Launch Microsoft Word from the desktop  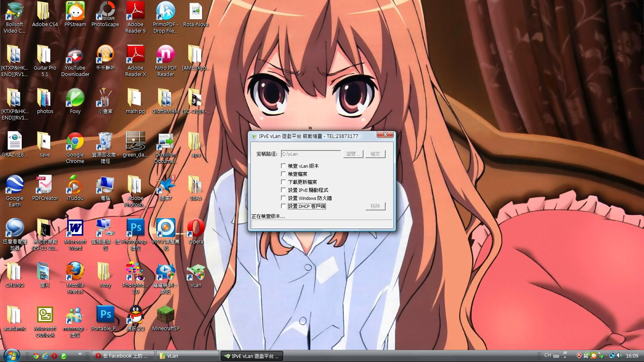[75, 230]
